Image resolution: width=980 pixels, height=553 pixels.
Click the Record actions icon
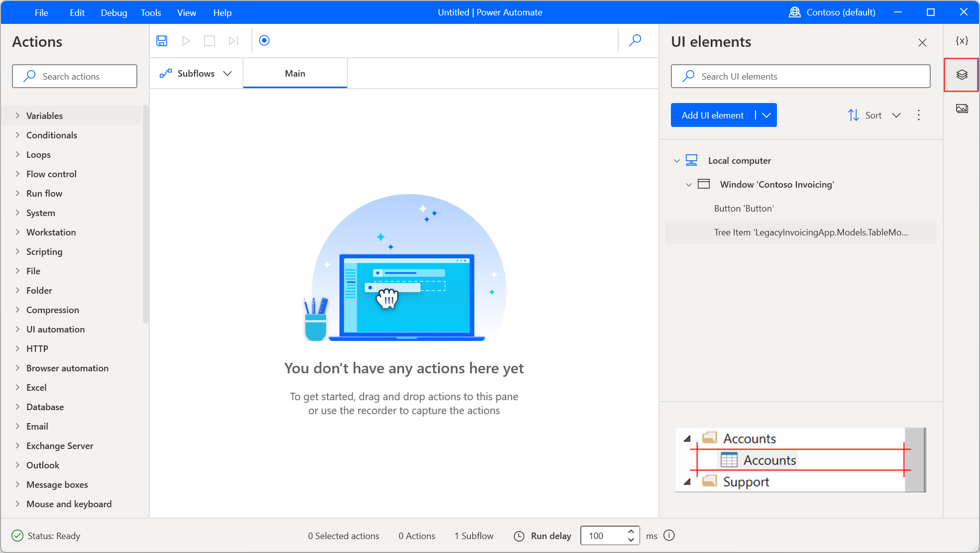tap(264, 40)
